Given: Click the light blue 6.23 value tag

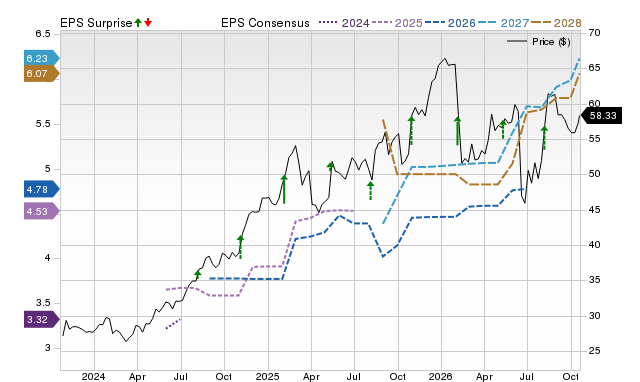Looking at the screenshot, I should [x=41, y=58].
